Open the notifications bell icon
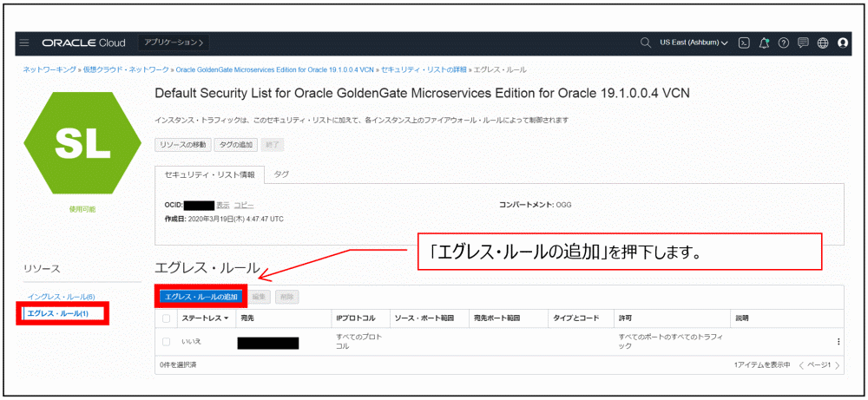 (765, 43)
